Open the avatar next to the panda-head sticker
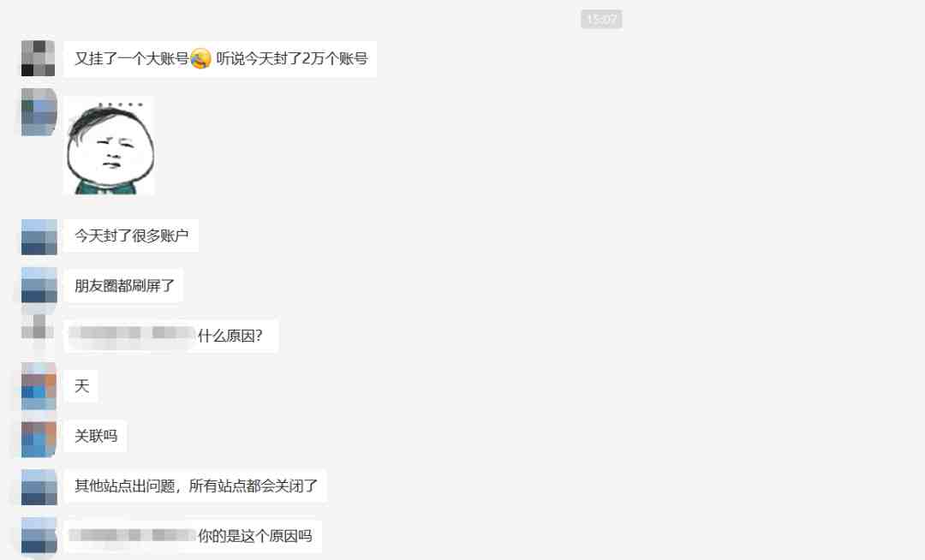Screen dimensions: 925x560 (39, 112)
